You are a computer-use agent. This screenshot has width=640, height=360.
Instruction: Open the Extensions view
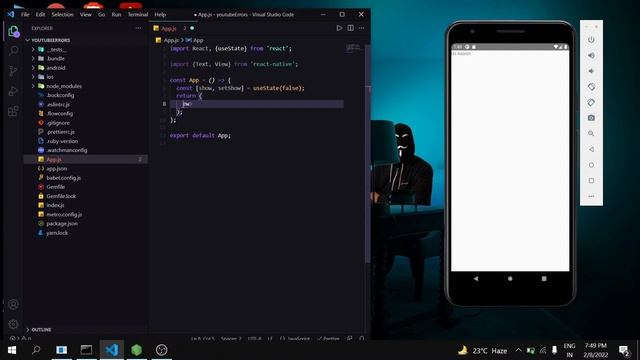pos(13,111)
